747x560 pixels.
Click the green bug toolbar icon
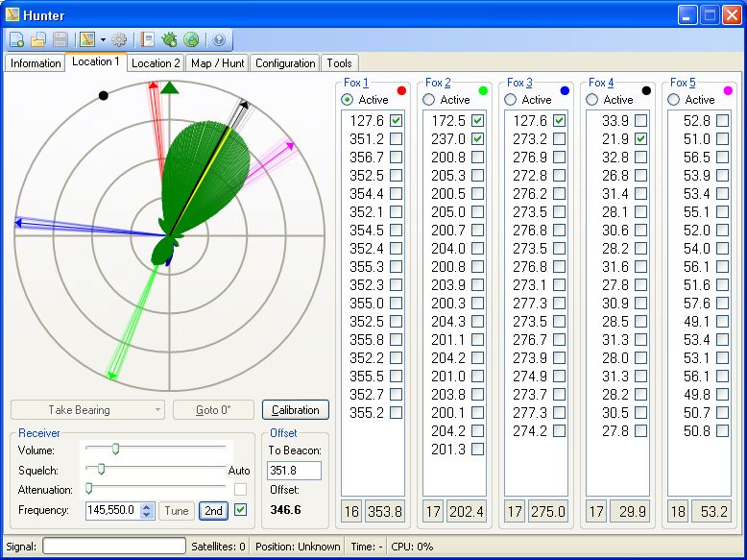(170, 39)
